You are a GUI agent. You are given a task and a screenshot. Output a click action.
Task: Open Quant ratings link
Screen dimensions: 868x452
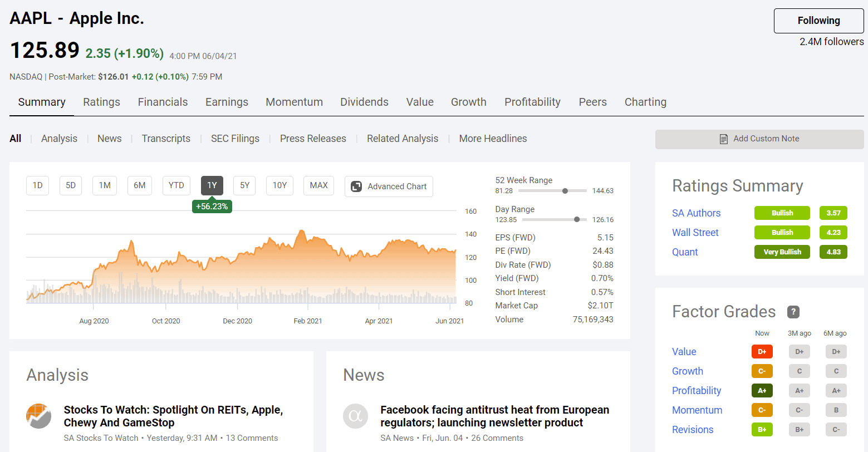tap(685, 252)
